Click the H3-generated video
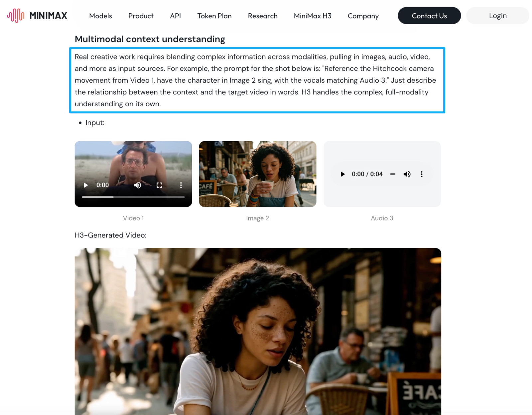This screenshot has width=532, height=415. click(x=258, y=331)
